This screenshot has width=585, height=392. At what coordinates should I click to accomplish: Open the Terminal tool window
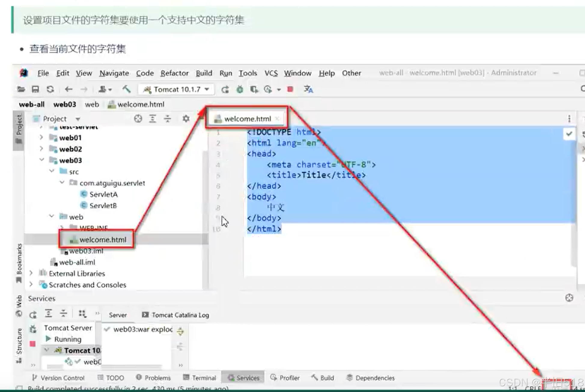(200, 378)
